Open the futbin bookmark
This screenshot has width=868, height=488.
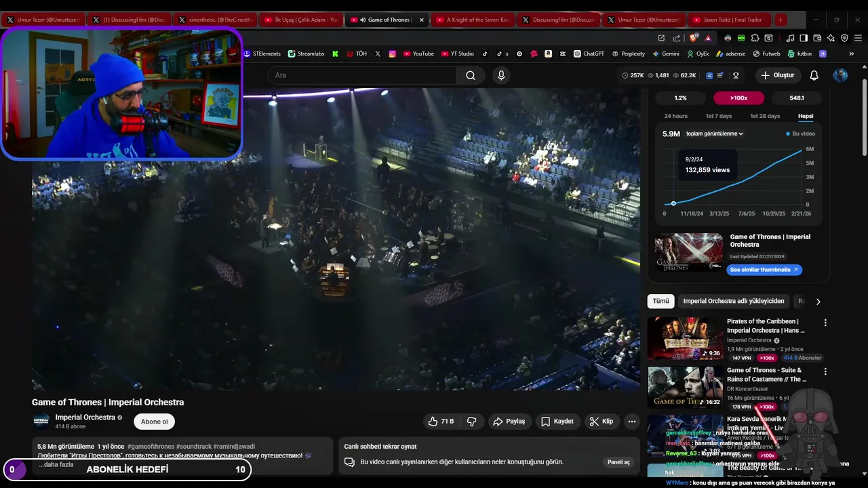799,54
